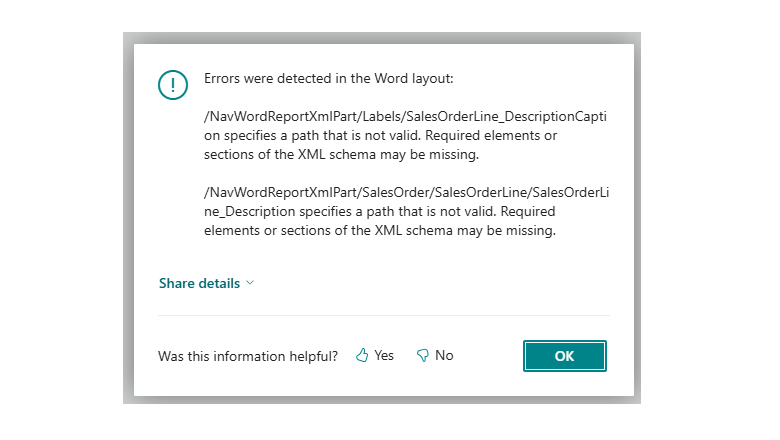Click the Labels/SalesOrderLine_DescriptionCapti path line
This screenshot has height=440, width=780.
(405, 116)
